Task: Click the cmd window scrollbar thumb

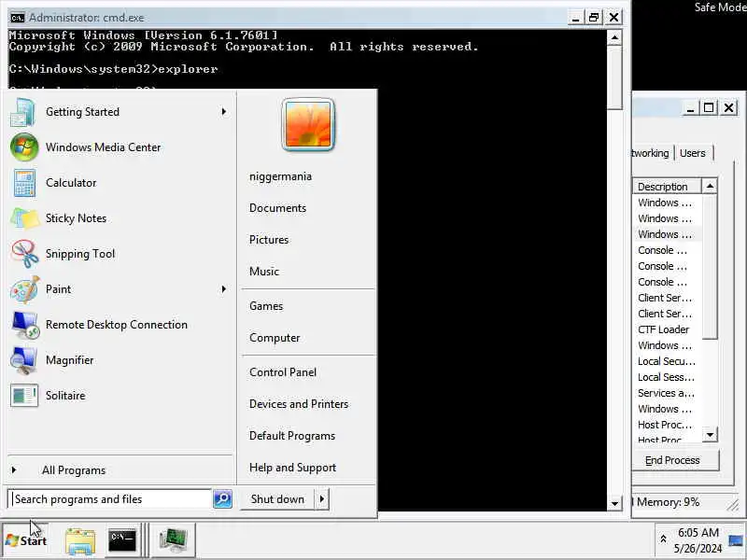Action: [x=614, y=77]
